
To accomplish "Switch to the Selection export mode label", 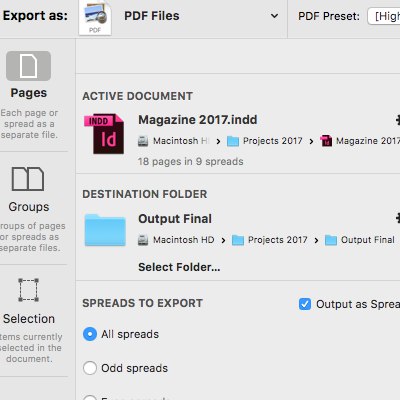I will coord(29,319).
